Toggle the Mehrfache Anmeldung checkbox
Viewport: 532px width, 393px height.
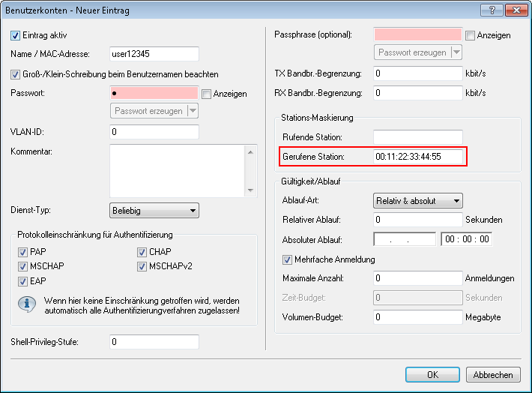pos(287,259)
